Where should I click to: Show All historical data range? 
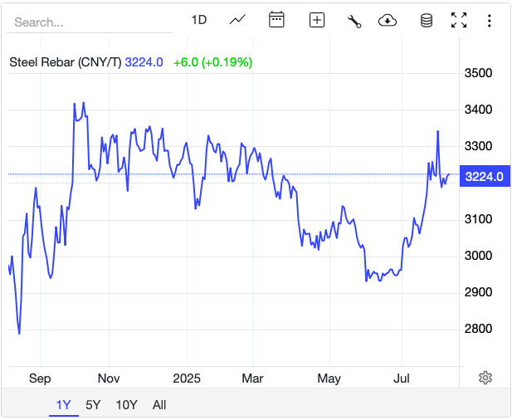(x=159, y=405)
